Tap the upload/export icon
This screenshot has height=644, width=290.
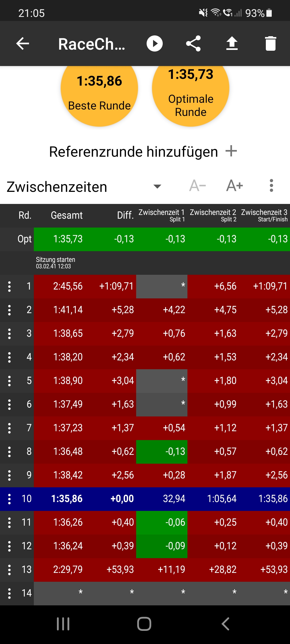pyautogui.click(x=232, y=43)
